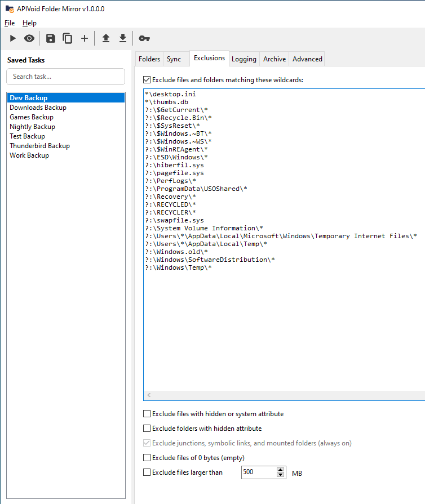The image size is (425, 504).
Task: Click the ?:\Recovery\* exclusion line
Action: coord(171,197)
